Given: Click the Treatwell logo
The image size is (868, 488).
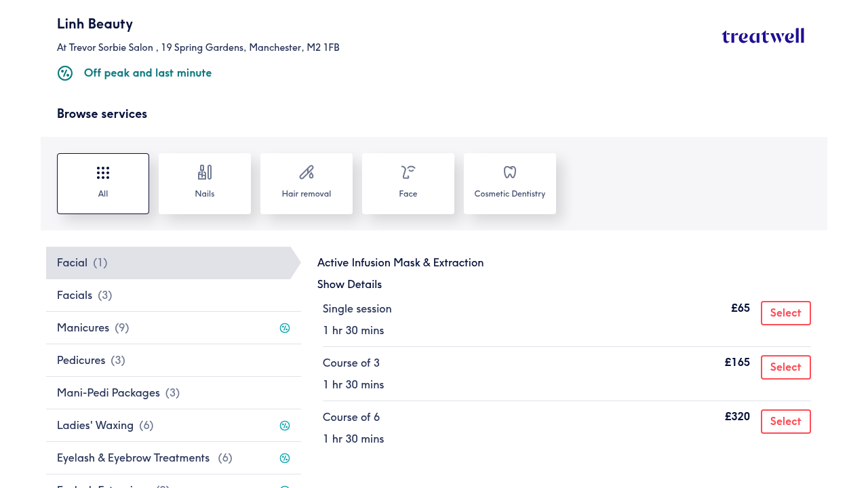Looking at the screenshot, I should pyautogui.click(x=763, y=36).
